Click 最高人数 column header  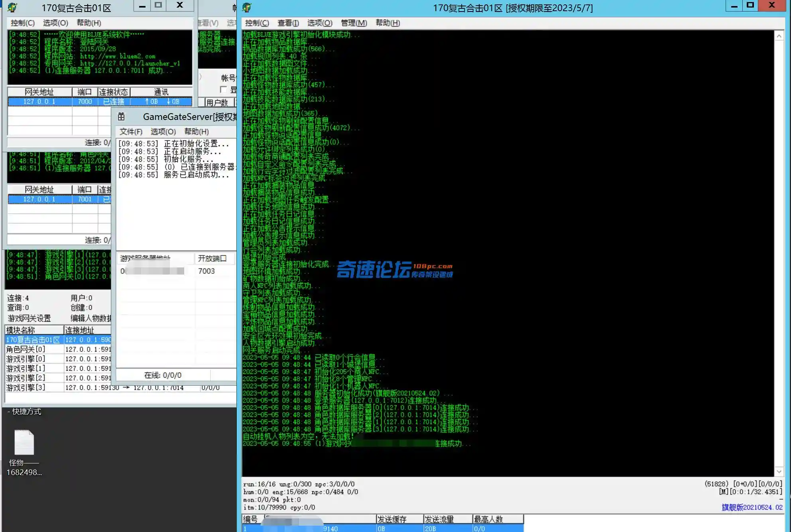coord(498,519)
